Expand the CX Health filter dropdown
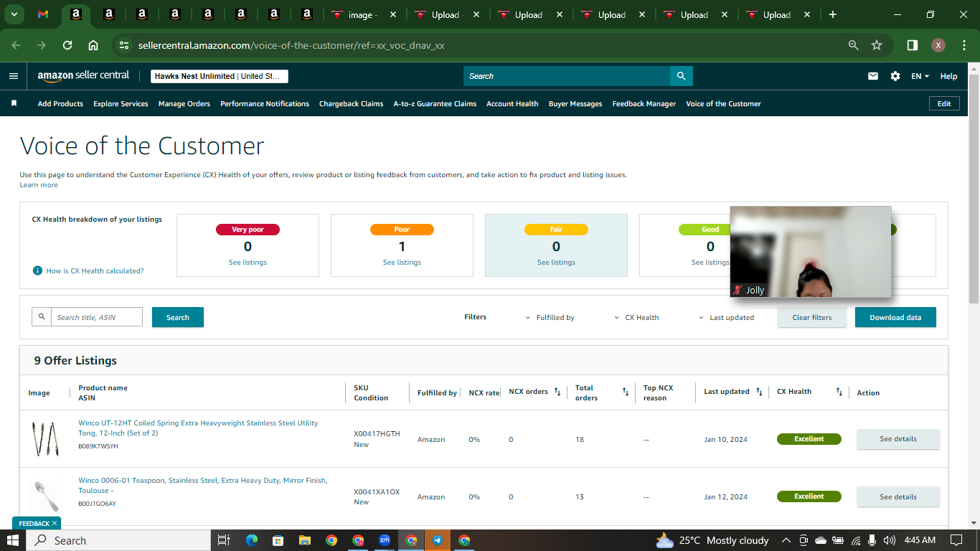980x551 pixels. 636,317
